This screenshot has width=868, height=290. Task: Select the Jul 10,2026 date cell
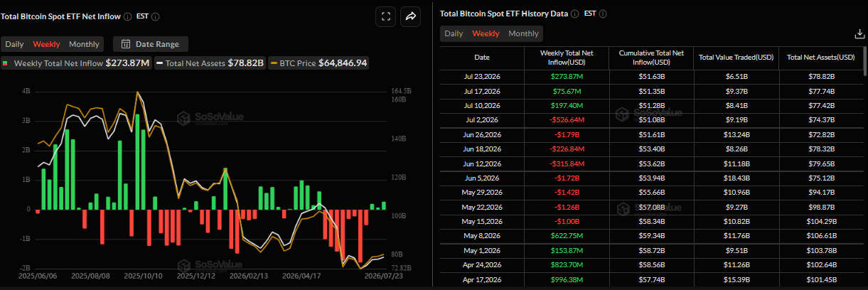482,104
